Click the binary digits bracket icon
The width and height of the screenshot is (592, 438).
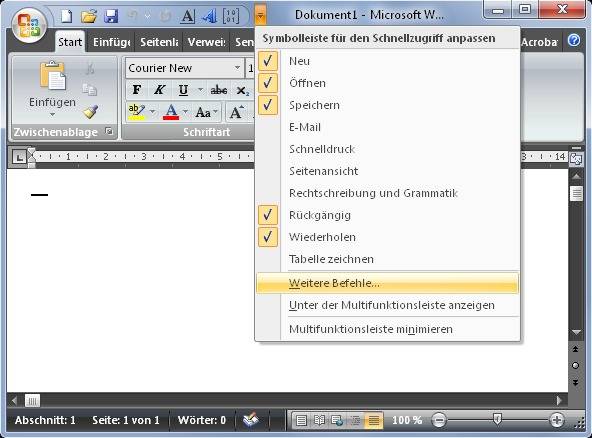[231, 16]
